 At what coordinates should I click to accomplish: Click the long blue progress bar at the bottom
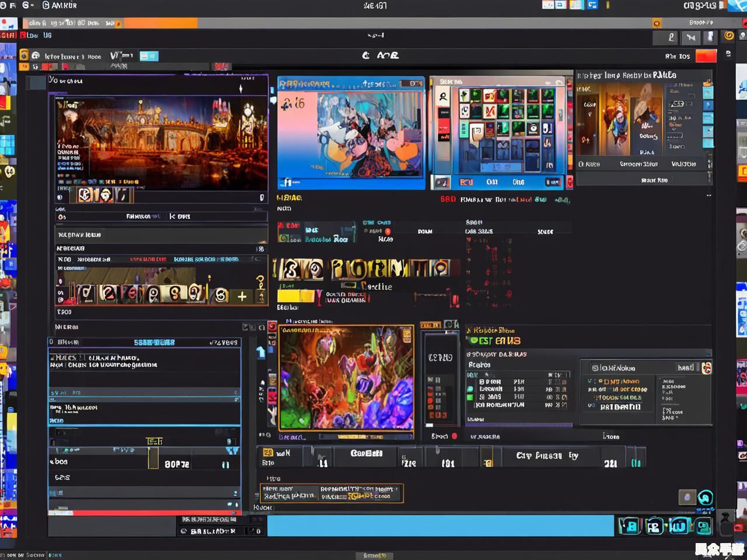point(440,526)
